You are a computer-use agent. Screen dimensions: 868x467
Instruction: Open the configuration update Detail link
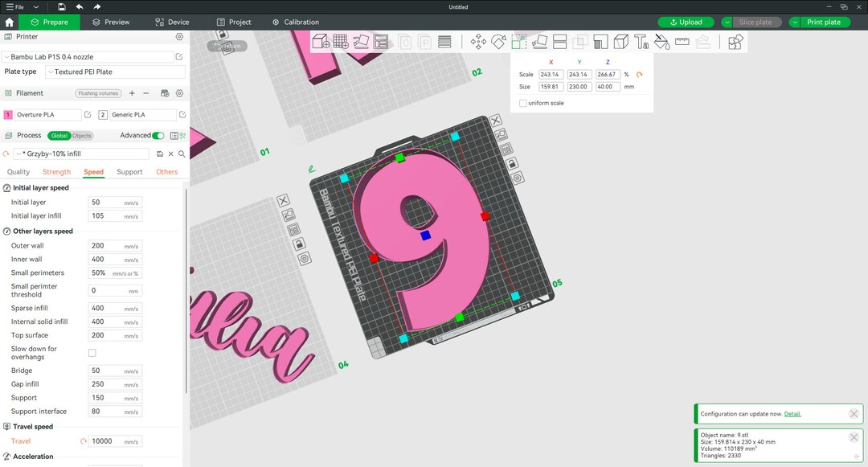[792, 413]
